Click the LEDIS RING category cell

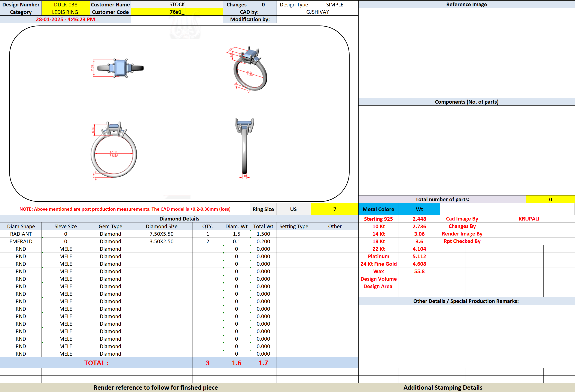point(66,12)
